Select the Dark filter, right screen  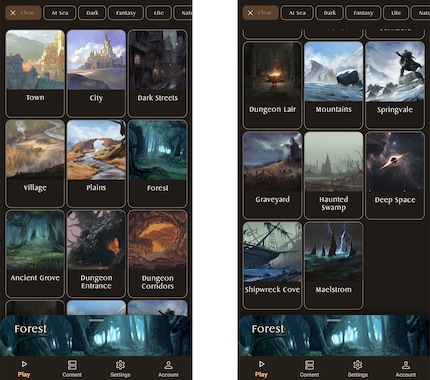click(329, 13)
